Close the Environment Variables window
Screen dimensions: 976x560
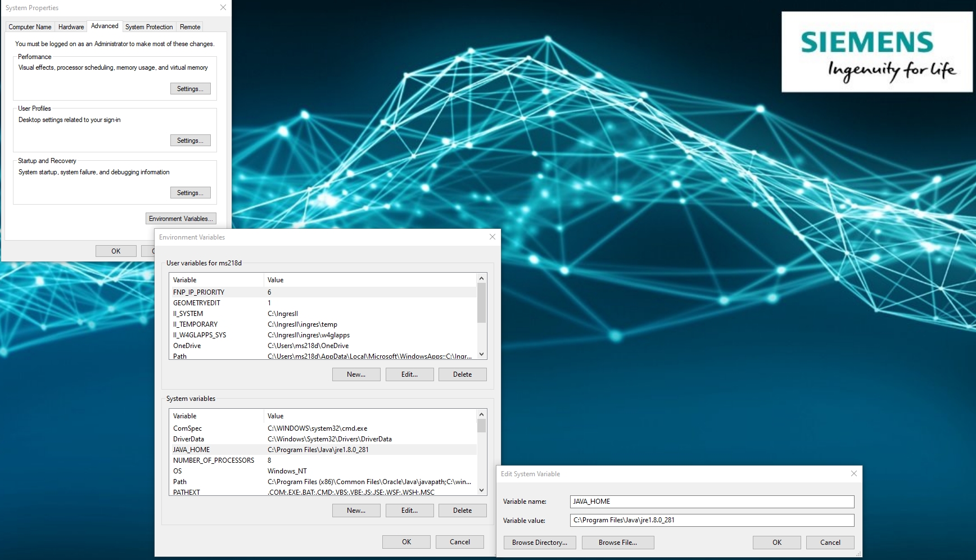[x=492, y=237]
